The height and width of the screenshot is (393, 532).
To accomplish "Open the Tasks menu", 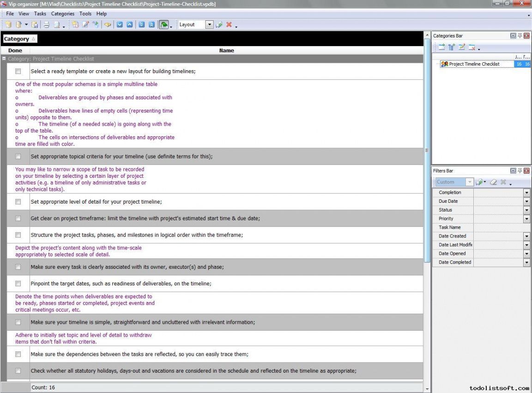I will tap(40, 14).
